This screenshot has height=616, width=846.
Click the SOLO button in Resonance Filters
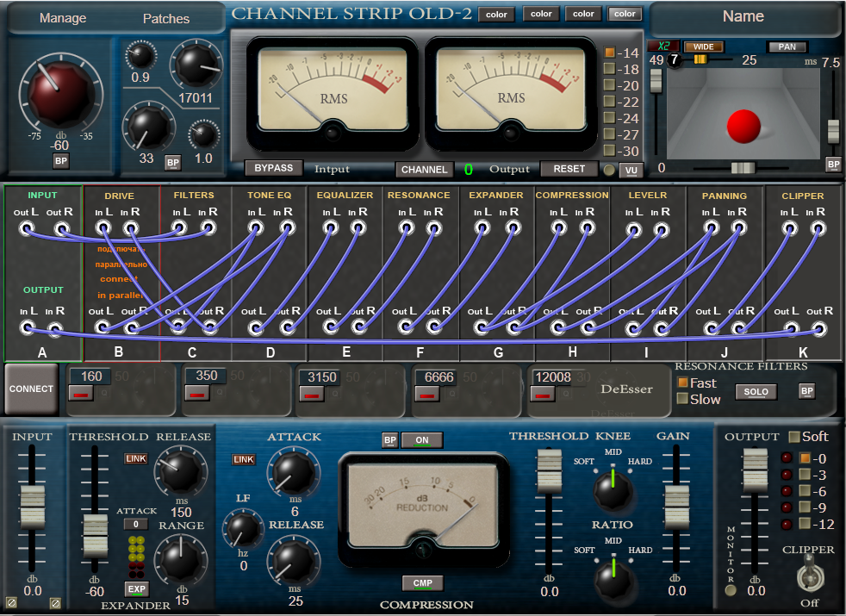click(x=756, y=392)
